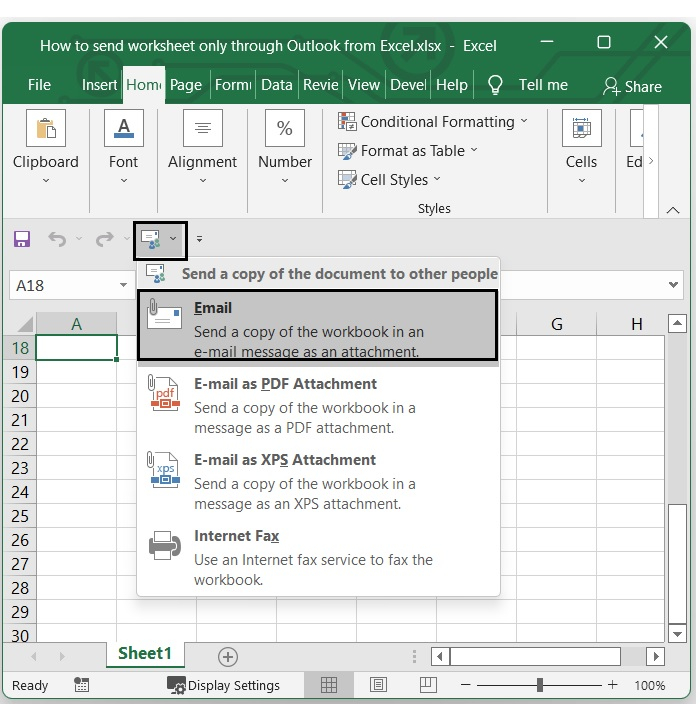Click the macro recording icon in status bar
This screenshot has height=707, width=700.
coord(81,685)
